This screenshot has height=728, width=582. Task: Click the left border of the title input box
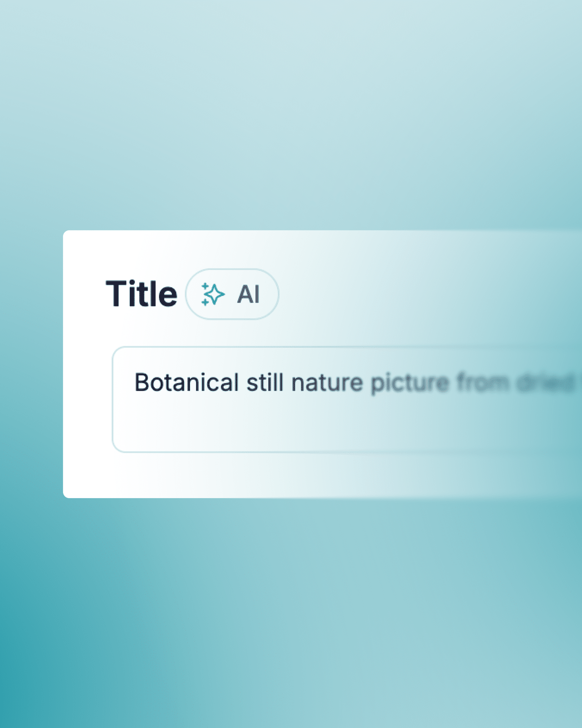point(113,400)
